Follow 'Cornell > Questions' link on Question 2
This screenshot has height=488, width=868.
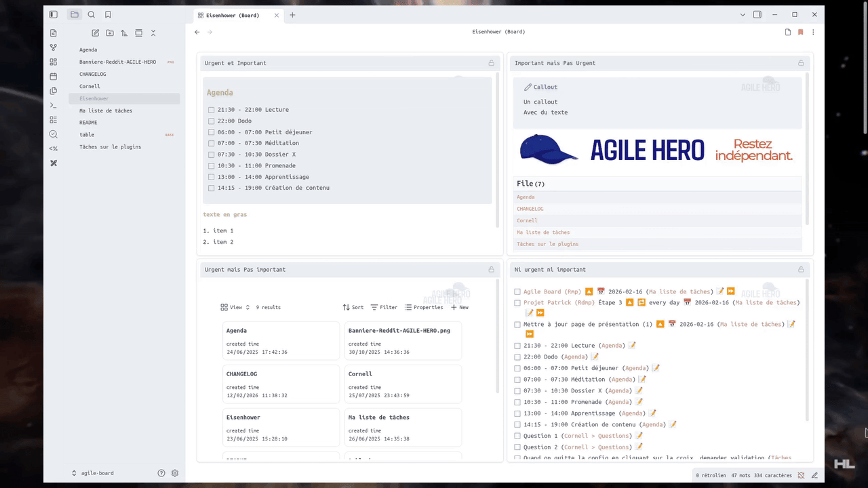pyautogui.click(x=597, y=447)
